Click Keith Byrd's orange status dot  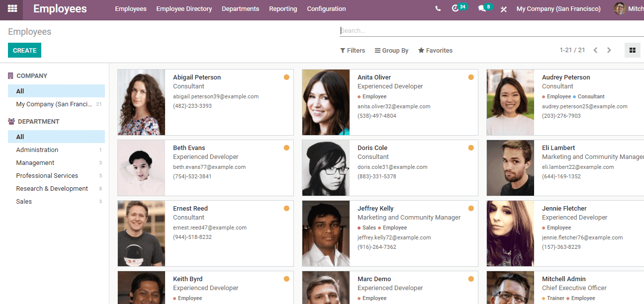[x=286, y=279]
